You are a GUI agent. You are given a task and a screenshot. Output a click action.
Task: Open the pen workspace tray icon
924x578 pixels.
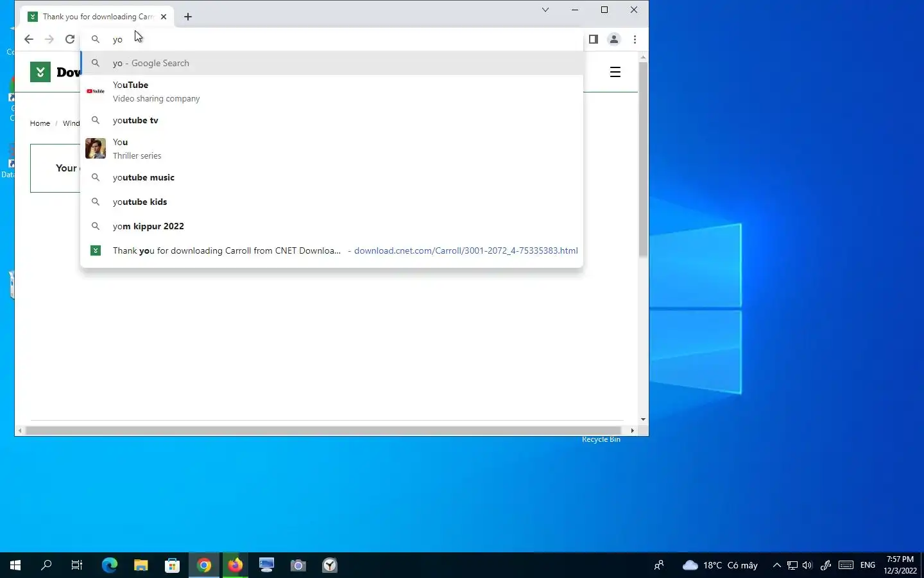click(826, 565)
